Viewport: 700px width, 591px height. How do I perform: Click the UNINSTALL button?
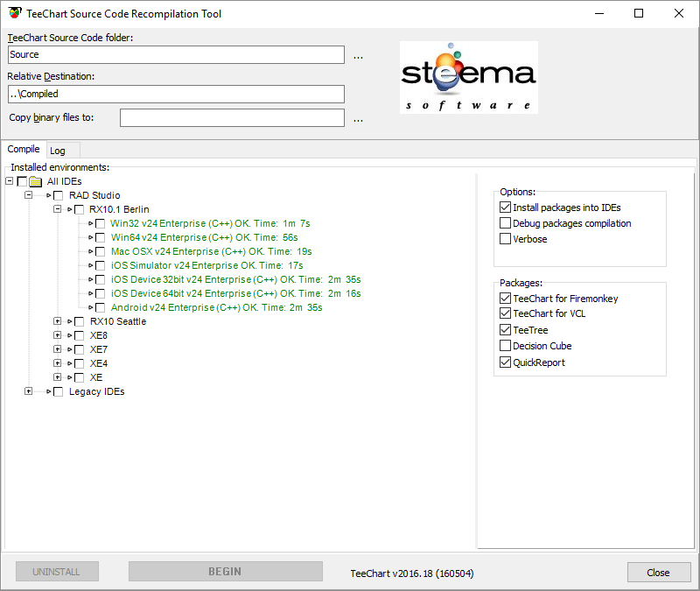coord(57,572)
